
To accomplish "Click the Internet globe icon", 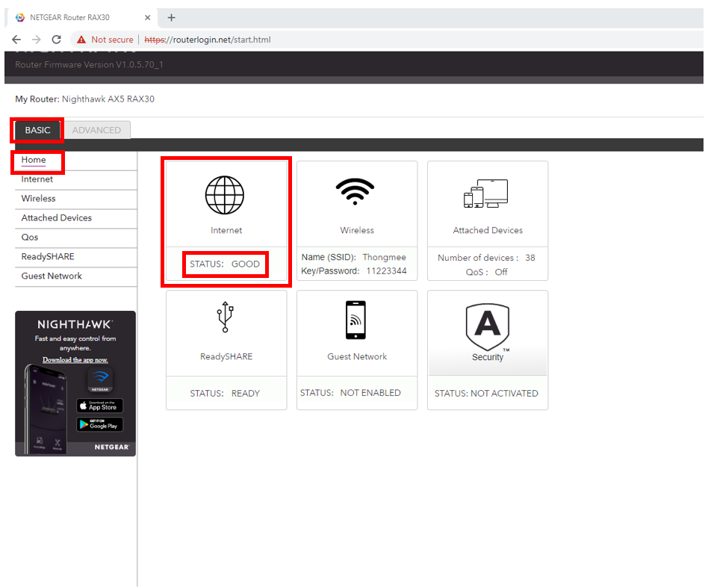I will [225, 195].
